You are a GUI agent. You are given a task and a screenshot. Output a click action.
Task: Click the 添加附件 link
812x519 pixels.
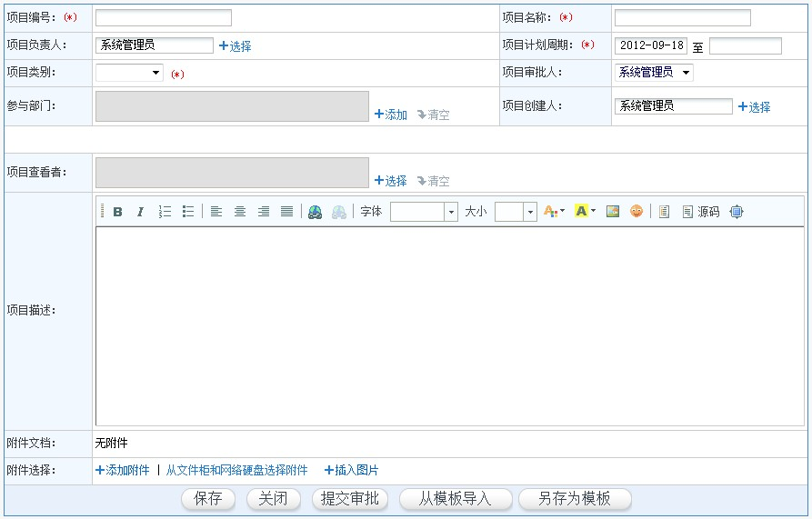(123, 471)
